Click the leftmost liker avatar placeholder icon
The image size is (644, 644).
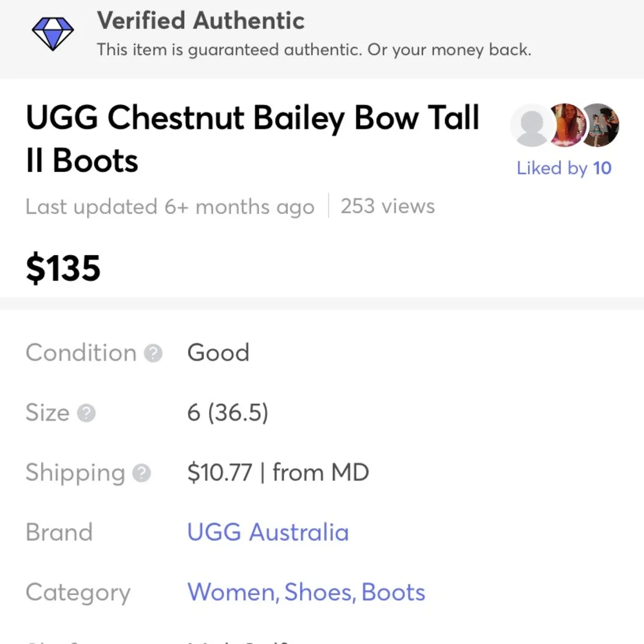point(529,126)
